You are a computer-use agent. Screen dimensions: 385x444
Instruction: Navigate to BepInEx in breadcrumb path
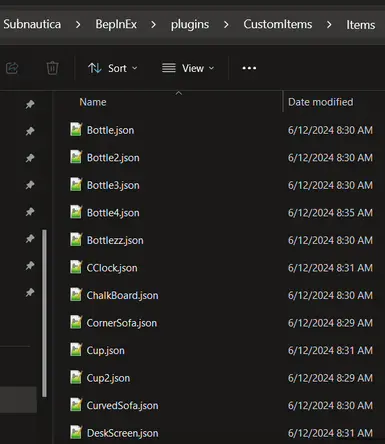click(116, 24)
